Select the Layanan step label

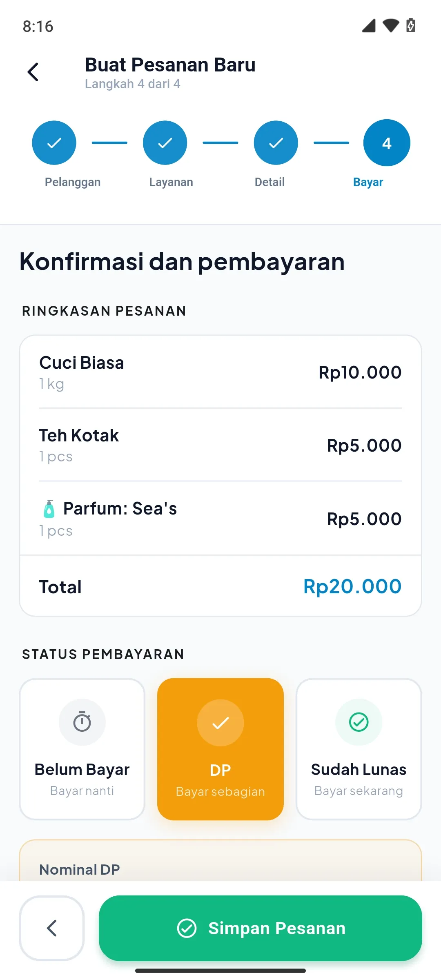[x=171, y=182]
